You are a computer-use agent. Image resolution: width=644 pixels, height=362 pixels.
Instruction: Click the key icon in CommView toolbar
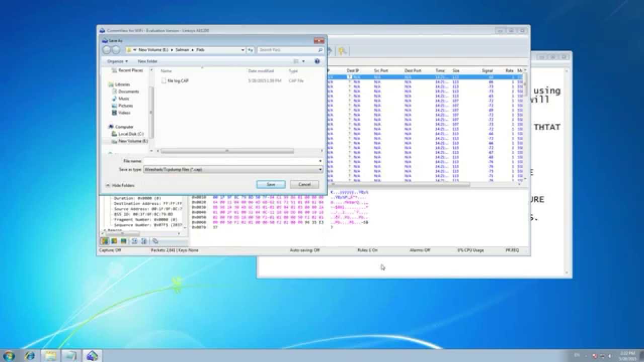coord(342,51)
